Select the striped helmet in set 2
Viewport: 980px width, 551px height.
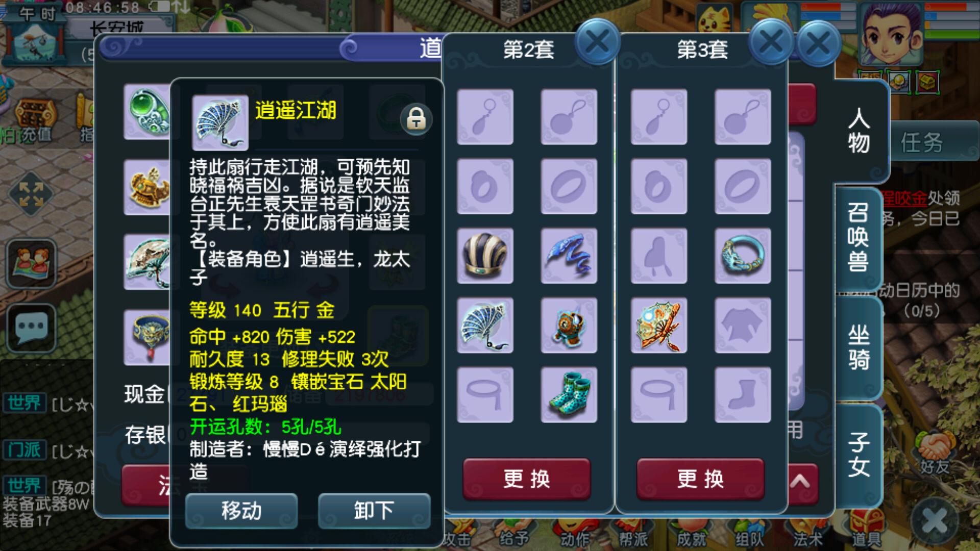click(x=485, y=256)
